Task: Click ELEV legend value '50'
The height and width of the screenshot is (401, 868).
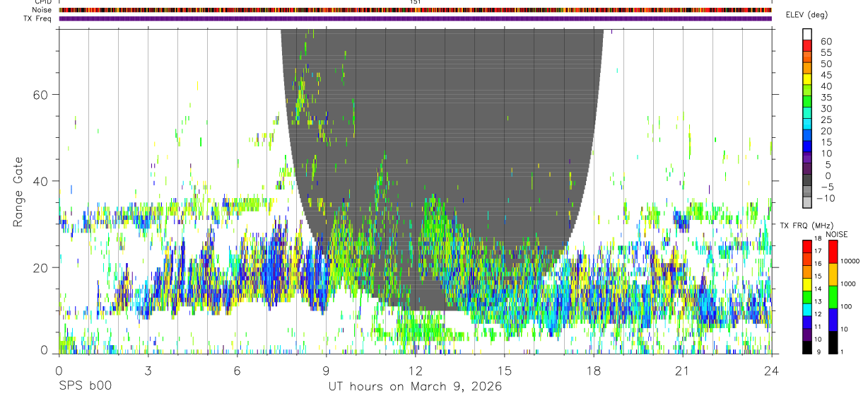Action: [x=826, y=64]
